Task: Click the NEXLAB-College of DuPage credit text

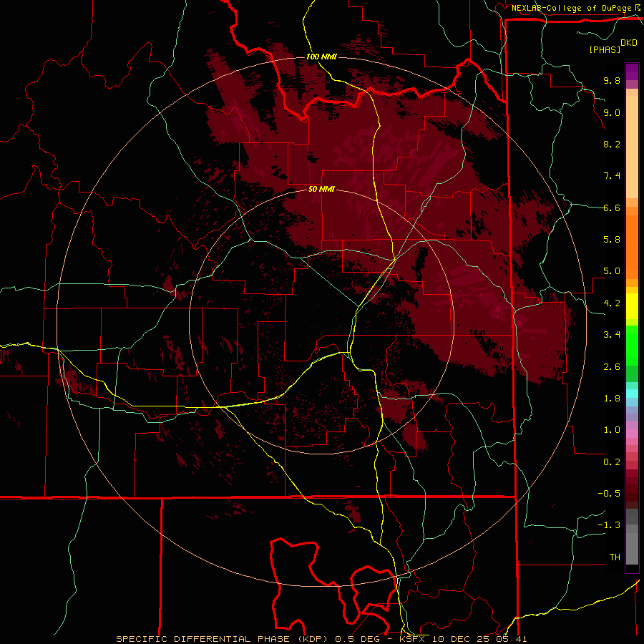Action: pyautogui.click(x=572, y=8)
